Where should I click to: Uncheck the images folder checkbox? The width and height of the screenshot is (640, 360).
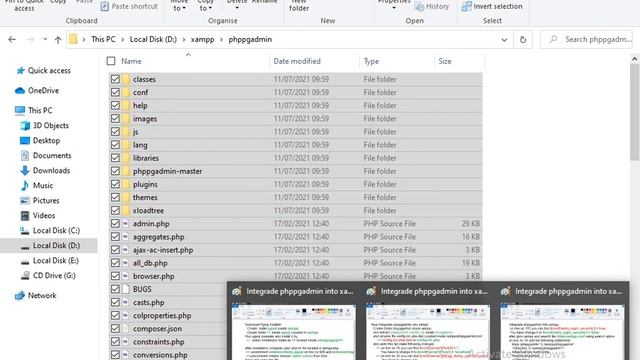tap(115, 118)
